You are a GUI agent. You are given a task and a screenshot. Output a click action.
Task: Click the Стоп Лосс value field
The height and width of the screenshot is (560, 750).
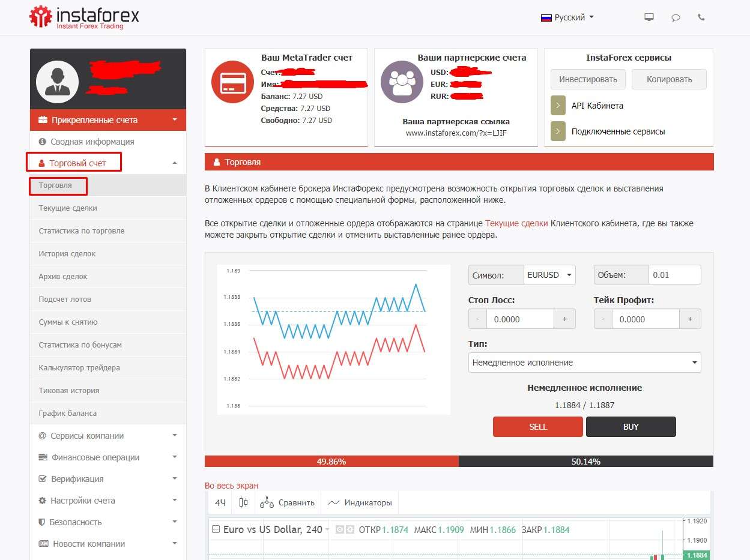(x=520, y=319)
